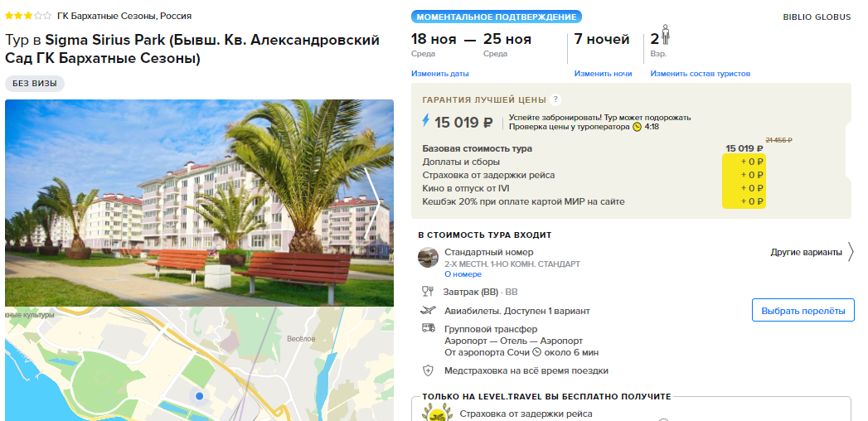Image resolution: width=868 pixels, height=421 pixels.
Task: Click the group transfer bus icon
Action: (x=428, y=328)
